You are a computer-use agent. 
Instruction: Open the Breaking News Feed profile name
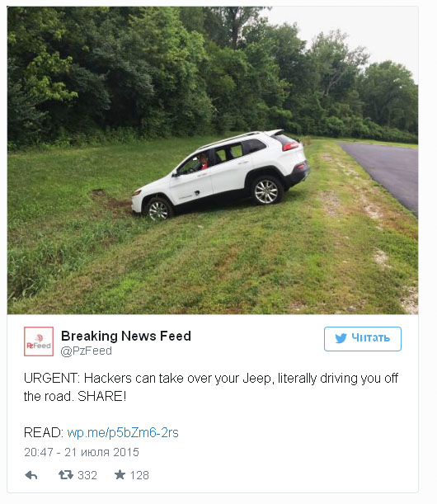[126, 336]
